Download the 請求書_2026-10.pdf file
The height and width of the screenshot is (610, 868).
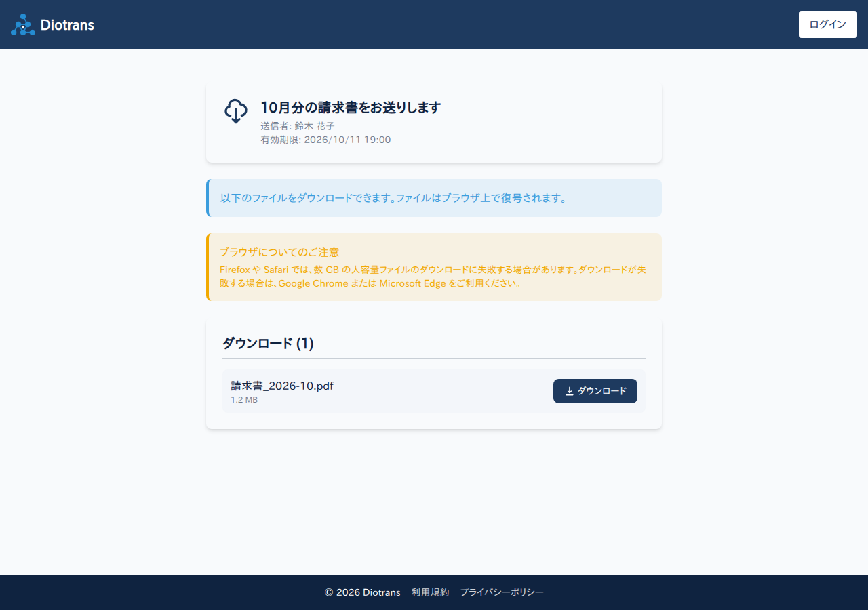pos(595,391)
